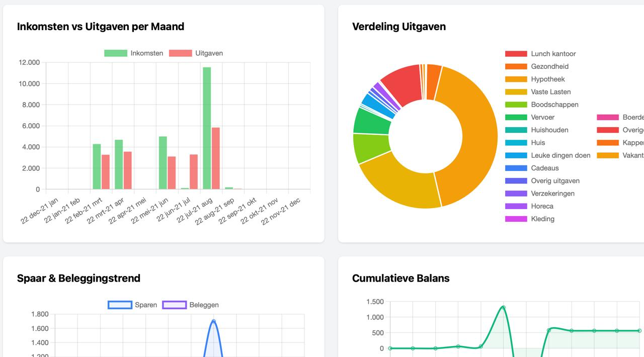Hide the Cadeaus category in legend

click(532, 168)
